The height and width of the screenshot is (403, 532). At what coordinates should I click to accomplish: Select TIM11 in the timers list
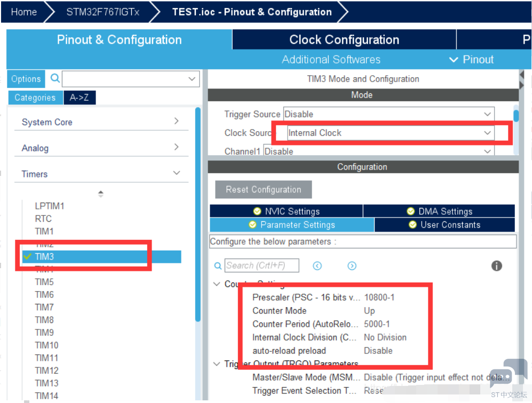[x=46, y=358]
